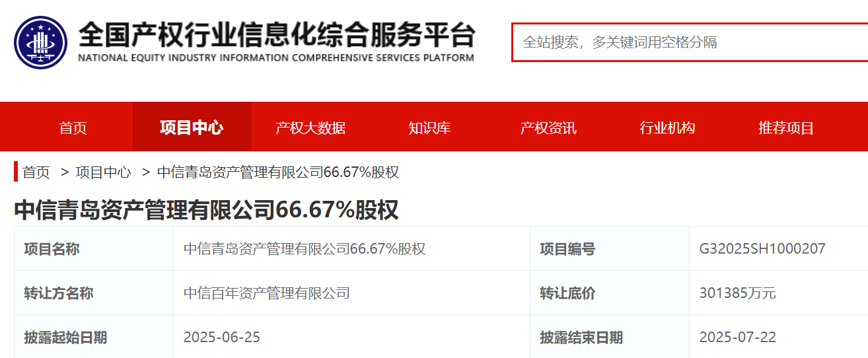This screenshot has width=868, height=358.
Task: Click the bold page heading 中信青岛资产管理有限公司66.67%股权
Action: coord(206,209)
